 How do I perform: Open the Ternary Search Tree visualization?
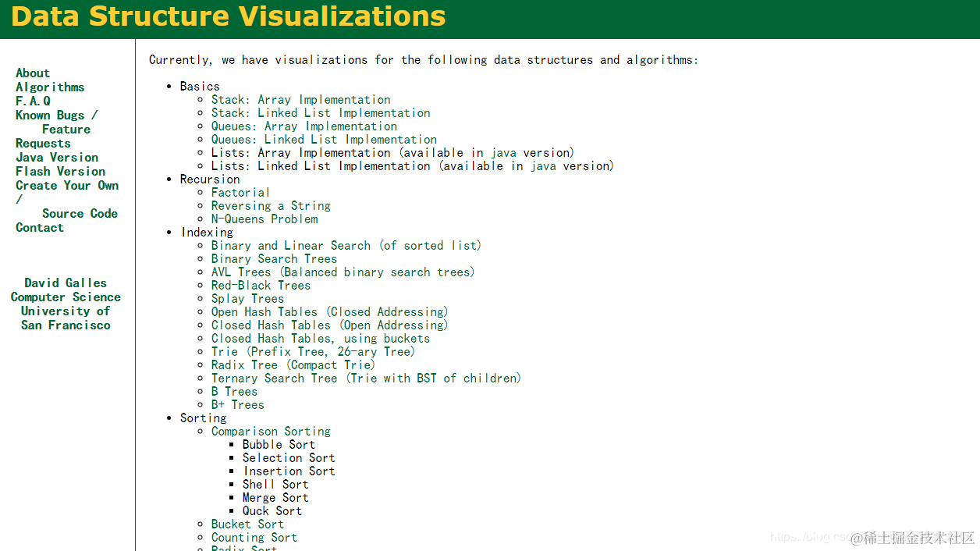[366, 379]
